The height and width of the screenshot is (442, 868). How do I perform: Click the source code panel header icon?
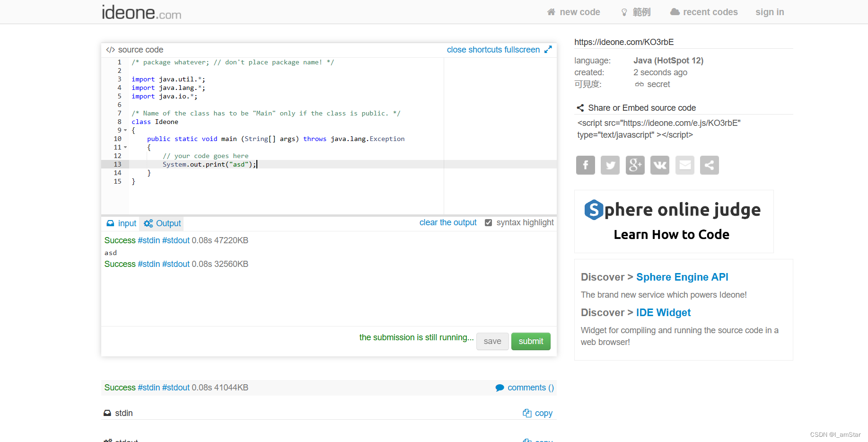point(110,50)
